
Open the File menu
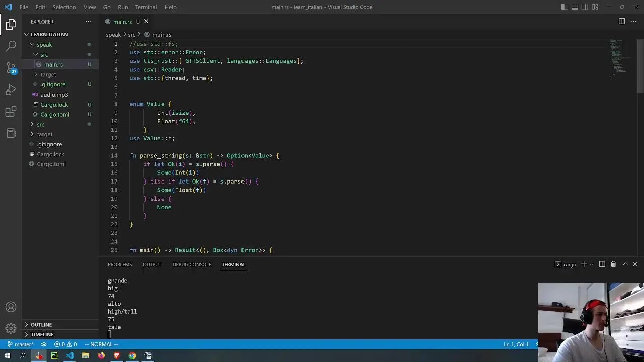(x=24, y=7)
